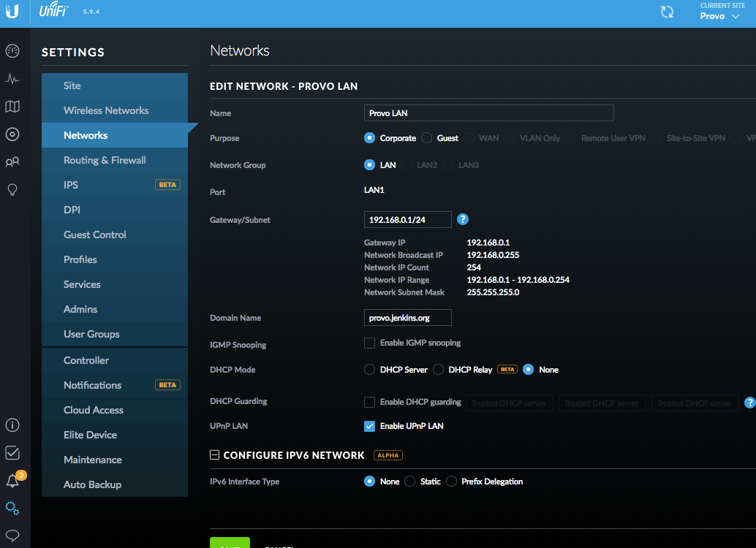The width and height of the screenshot is (756, 548).
Task: Click the Domain Name input field
Action: click(x=407, y=318)
